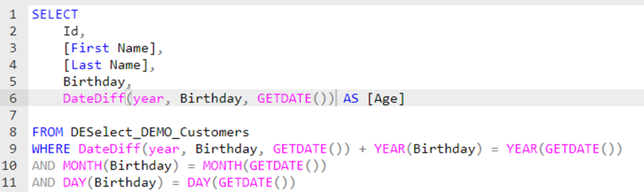Click the SELECT keyword on line 1

coord(55,14)
